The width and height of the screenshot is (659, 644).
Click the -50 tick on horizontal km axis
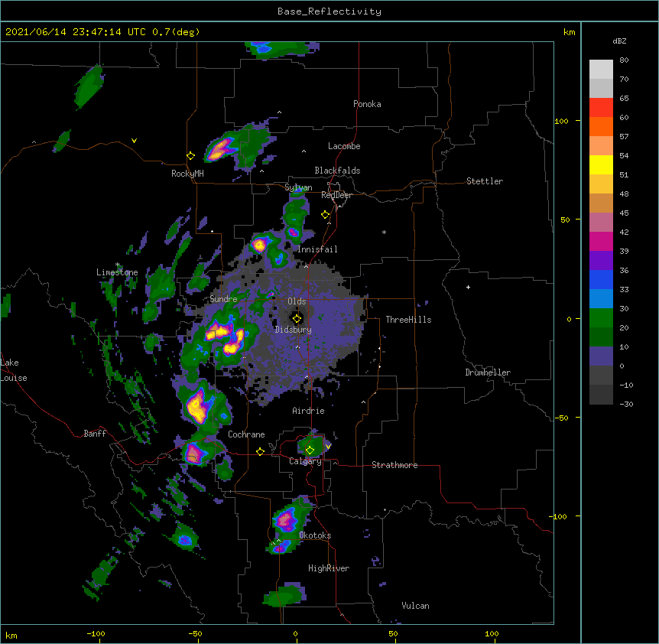point(195,633)
